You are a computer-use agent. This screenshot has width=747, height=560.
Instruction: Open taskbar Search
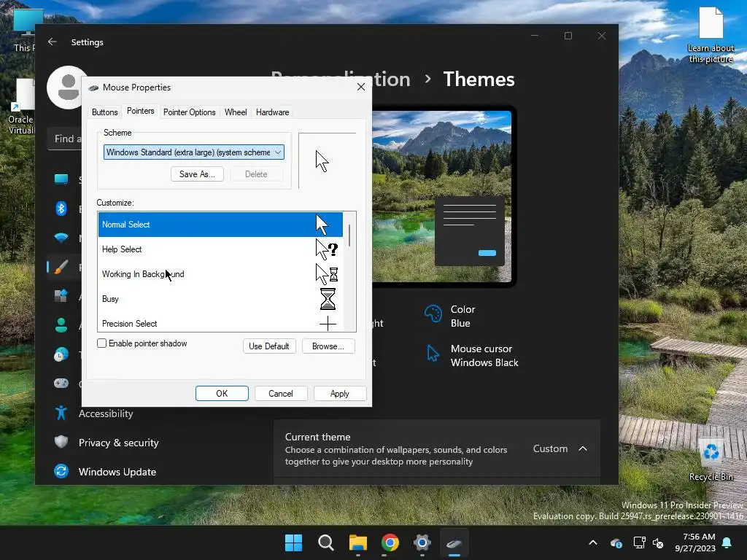point(326,542)
